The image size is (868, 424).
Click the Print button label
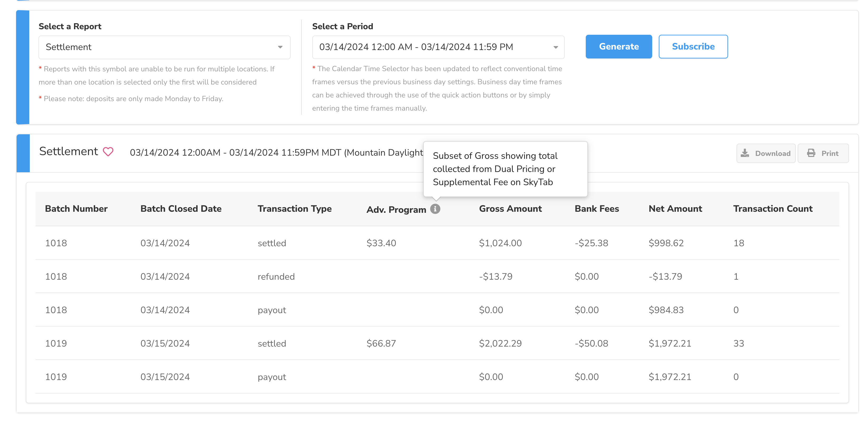pyautogui.click(x=830, y=154)
